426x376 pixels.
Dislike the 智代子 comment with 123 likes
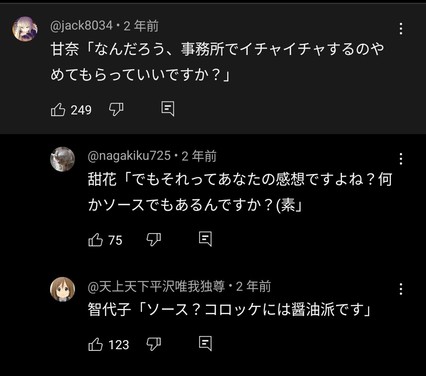pyautogui.click(x=154, y=344)
